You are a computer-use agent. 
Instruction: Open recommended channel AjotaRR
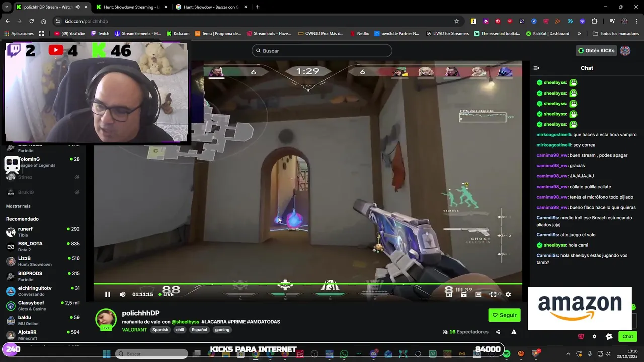(43, 335)
